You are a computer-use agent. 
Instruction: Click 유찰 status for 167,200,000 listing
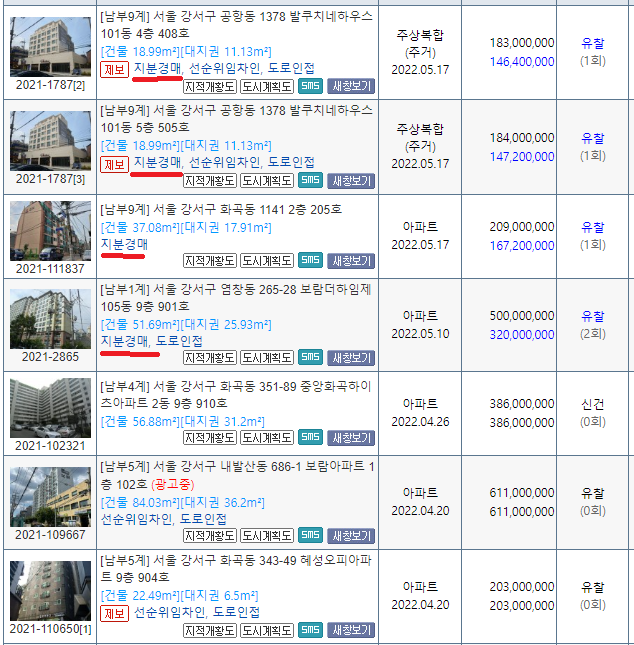[592, 227]
